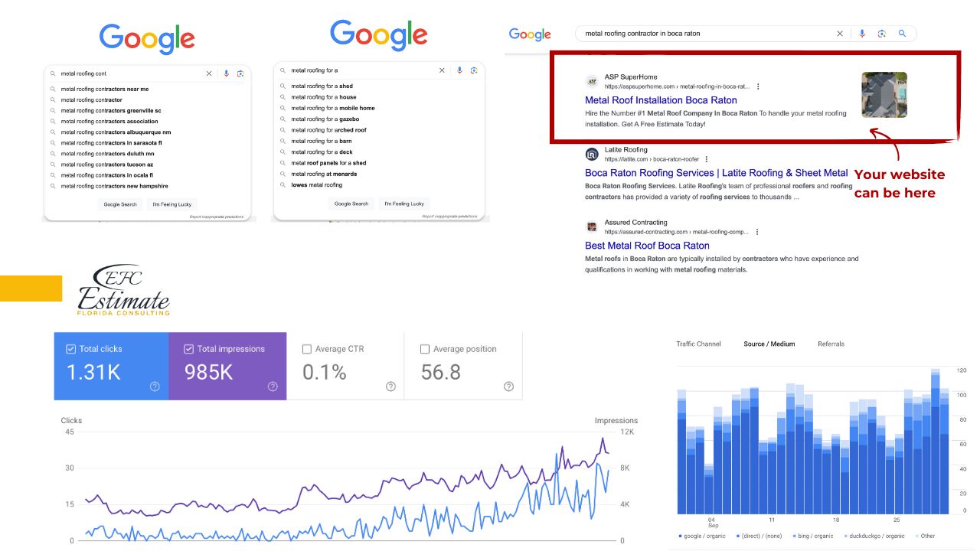Clear the 'metal roofing for a' search box
Image resolution: width=980 pixels, height=551 pixels.
[x=442, y=70]
